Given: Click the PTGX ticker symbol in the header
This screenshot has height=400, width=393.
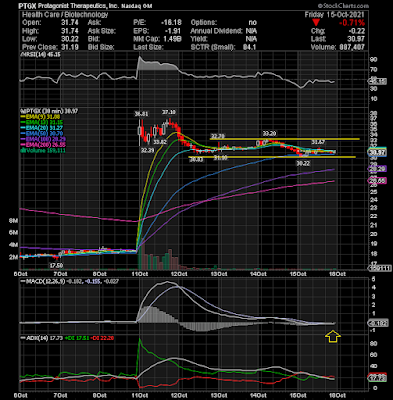Looking at the screenshot, I should (x=27, y=6).
